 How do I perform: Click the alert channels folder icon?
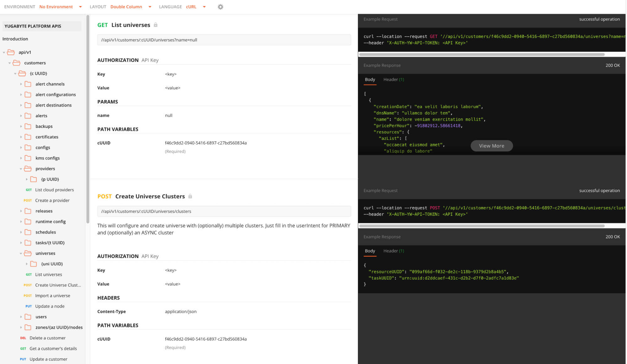tap(28, 84)
